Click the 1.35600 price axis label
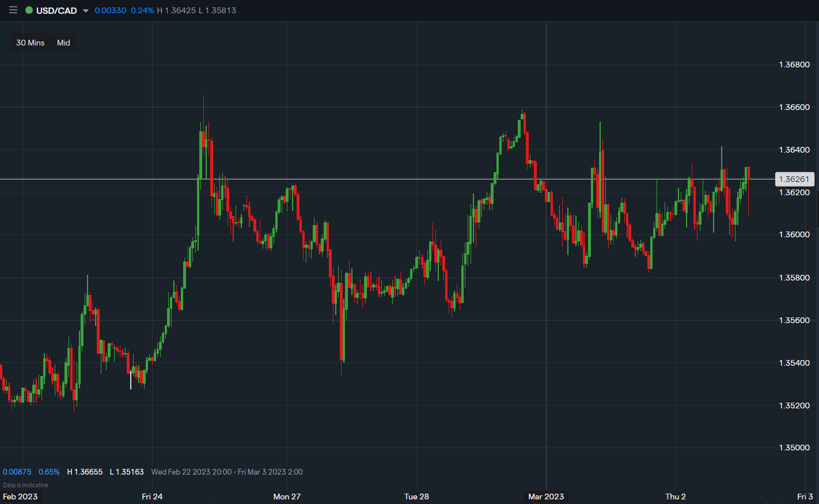Screen dimensions: 819x504 [794, 320]
